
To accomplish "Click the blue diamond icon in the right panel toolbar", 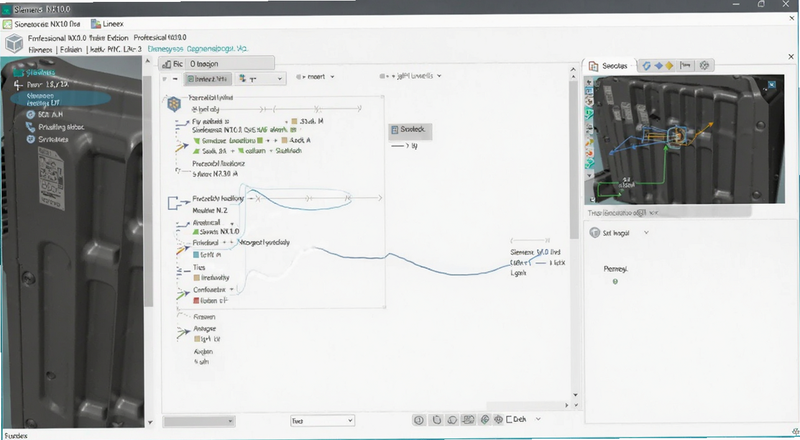I will (x=658, y=65).
